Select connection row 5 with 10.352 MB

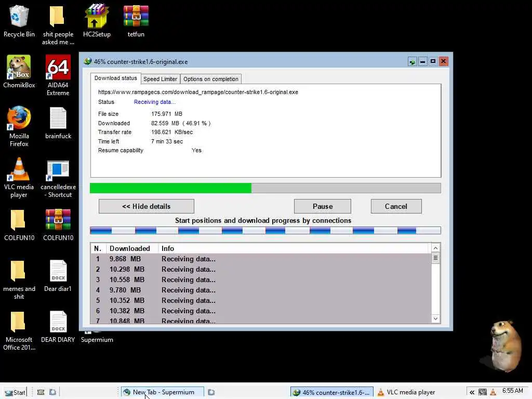coord(261,300)
